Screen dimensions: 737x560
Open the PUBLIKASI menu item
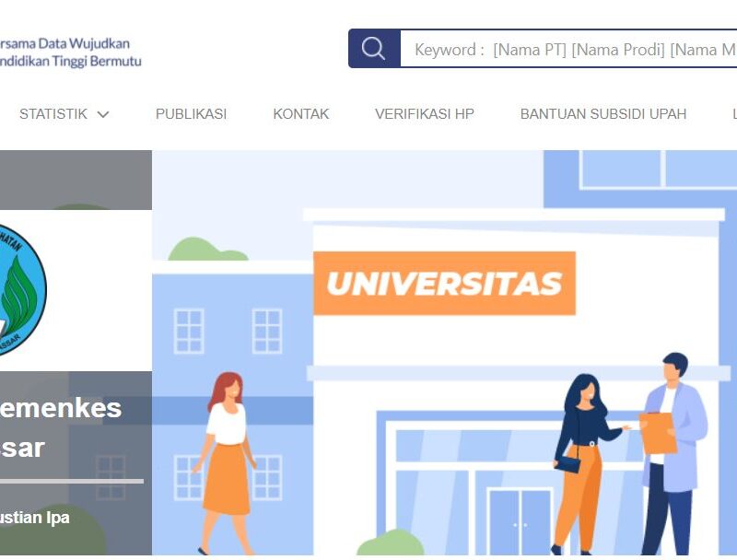(191, 114)
